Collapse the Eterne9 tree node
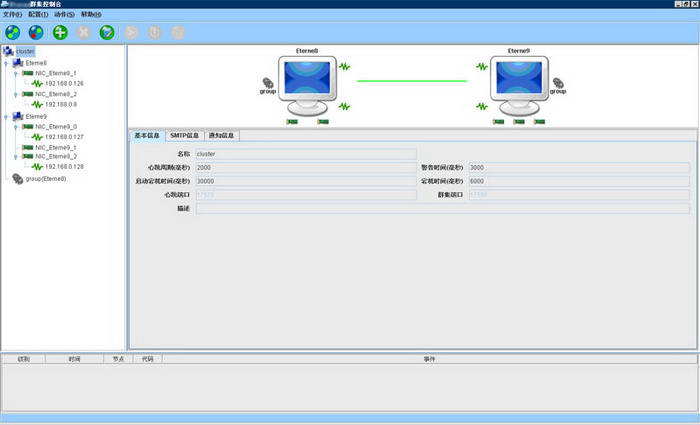700x425 pixels. 6,117
